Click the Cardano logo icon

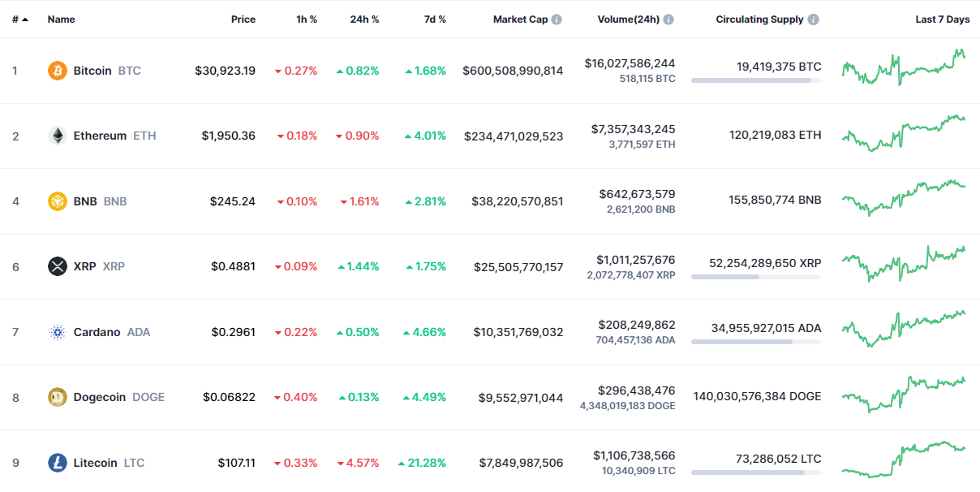tap(57, 332)
